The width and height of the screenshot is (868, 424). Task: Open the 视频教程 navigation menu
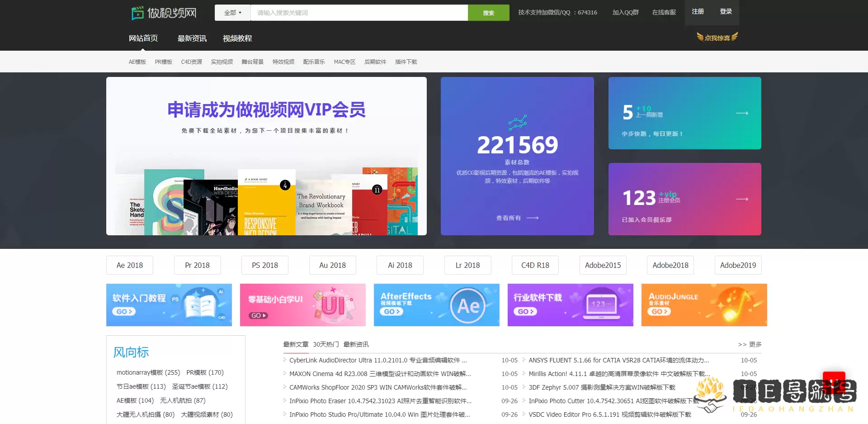pos(237,38)
